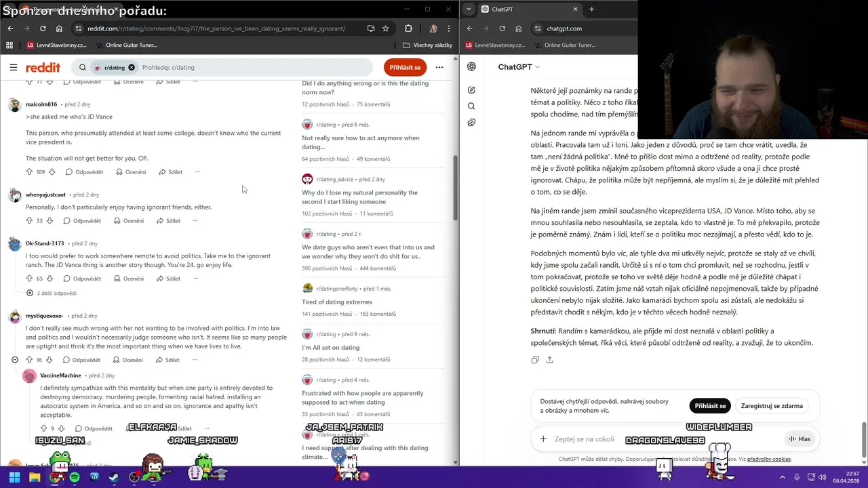The height and width of the screenshot is (488, 868).
Task: Open the Windows Start menu
Action: pyautogui.click(x=14, y=477)
